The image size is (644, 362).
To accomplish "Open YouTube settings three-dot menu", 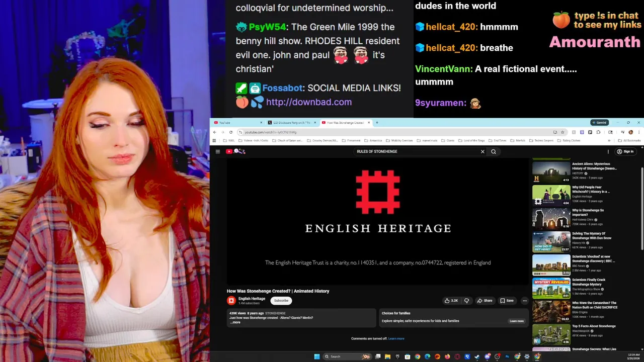I will (608, 151).
